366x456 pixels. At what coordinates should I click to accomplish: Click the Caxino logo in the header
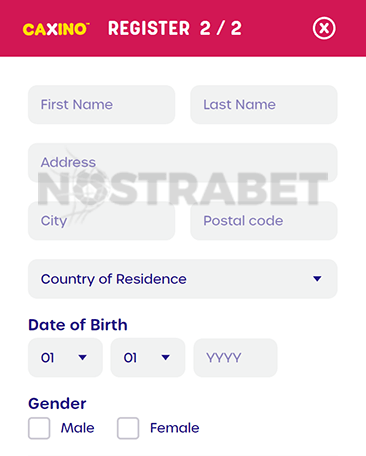coord(56,29)
